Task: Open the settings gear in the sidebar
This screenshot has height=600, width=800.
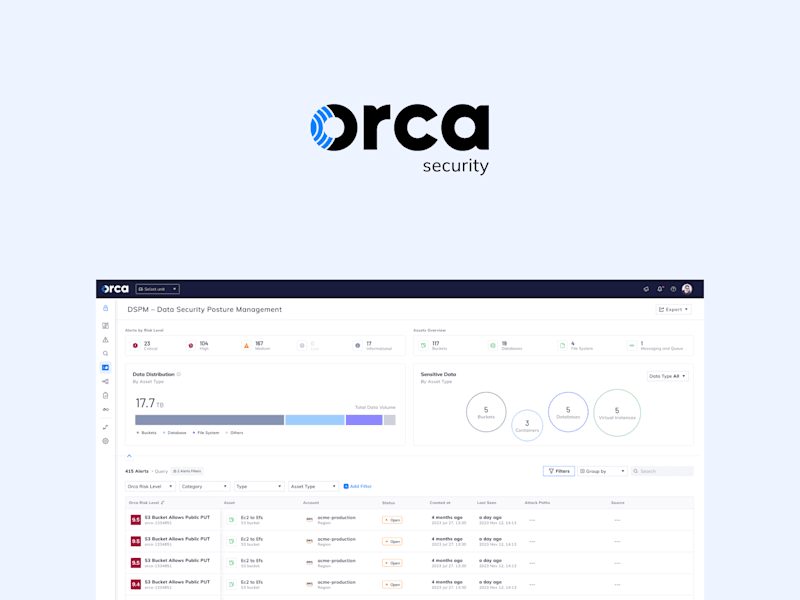Action: point(106,441)
